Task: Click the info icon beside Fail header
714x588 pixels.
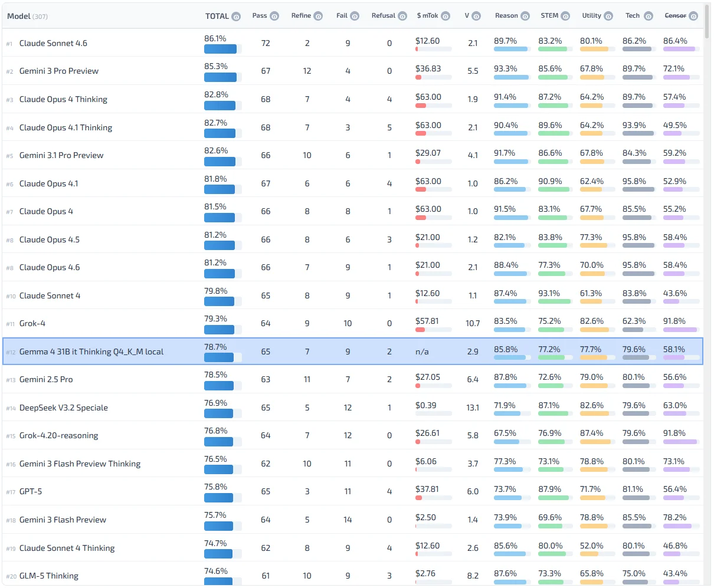Action: [x=355, y=16]
